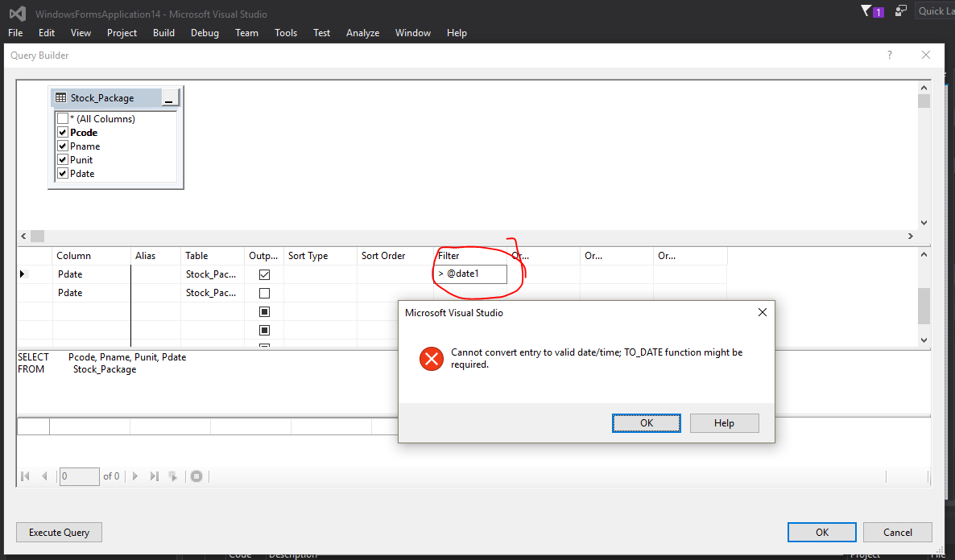Image resolution: width=955 pixels, height=560 pixels.
Task: Open the File menu
Action: pos(15,33)
